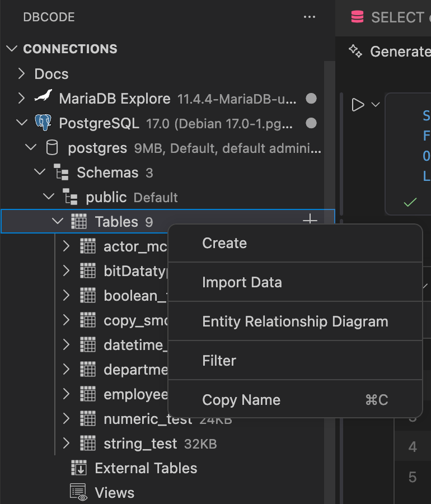Select the External Tables node
431x504 pixels.
point(146,468)
